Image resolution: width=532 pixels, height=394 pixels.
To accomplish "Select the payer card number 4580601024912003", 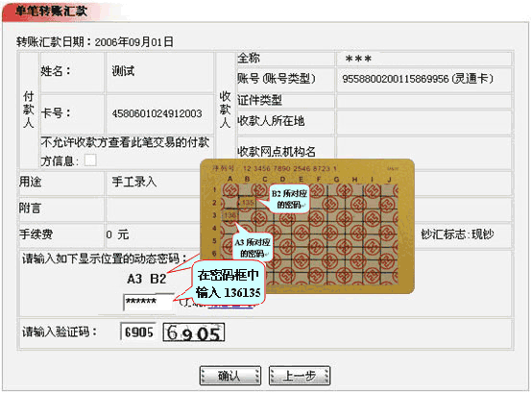I will 157,113.
